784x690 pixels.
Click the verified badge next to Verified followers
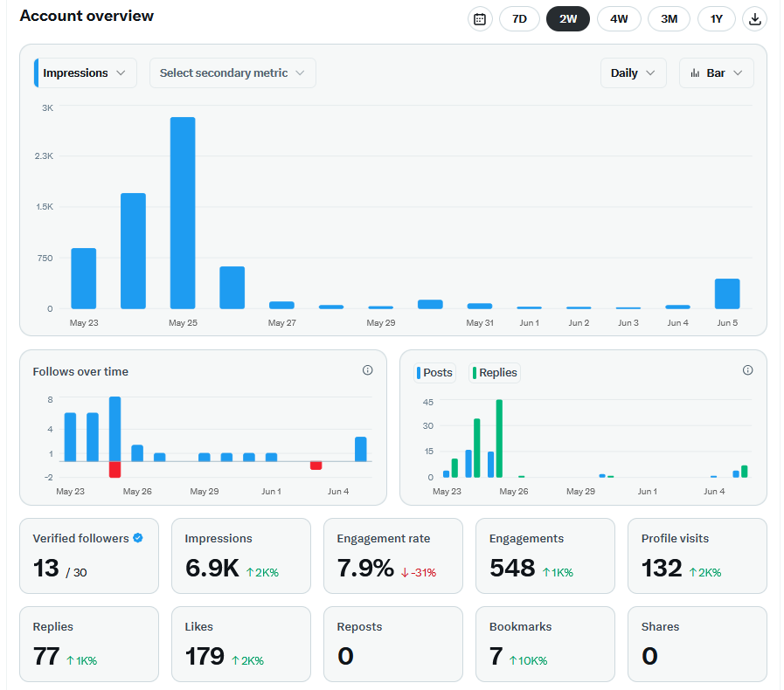pyautogui.click(x=138, y=538)
